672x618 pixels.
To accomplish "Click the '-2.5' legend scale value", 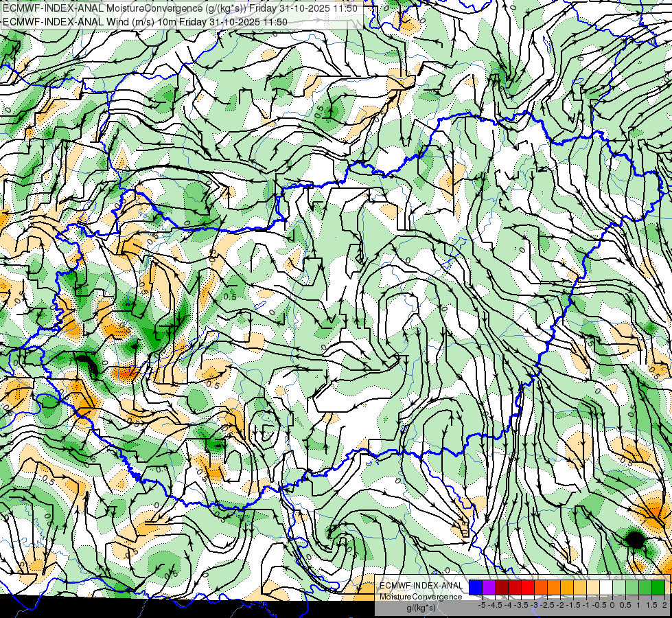I will [547, 605].
